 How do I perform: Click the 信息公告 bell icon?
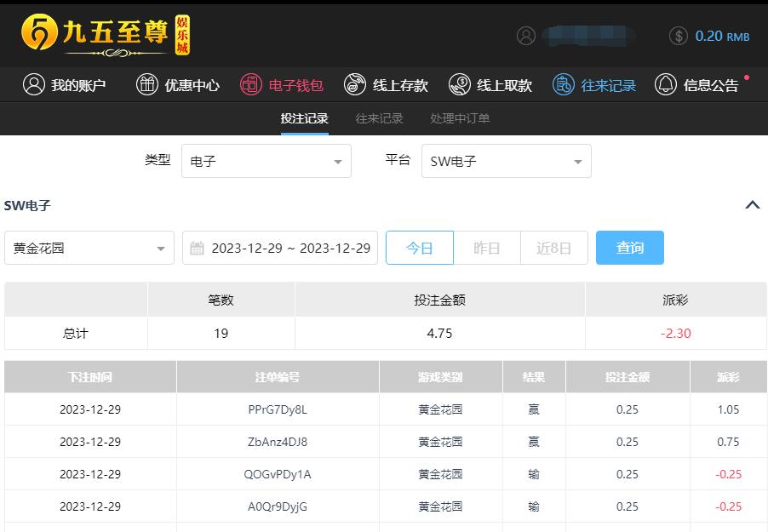pos(666,85)
